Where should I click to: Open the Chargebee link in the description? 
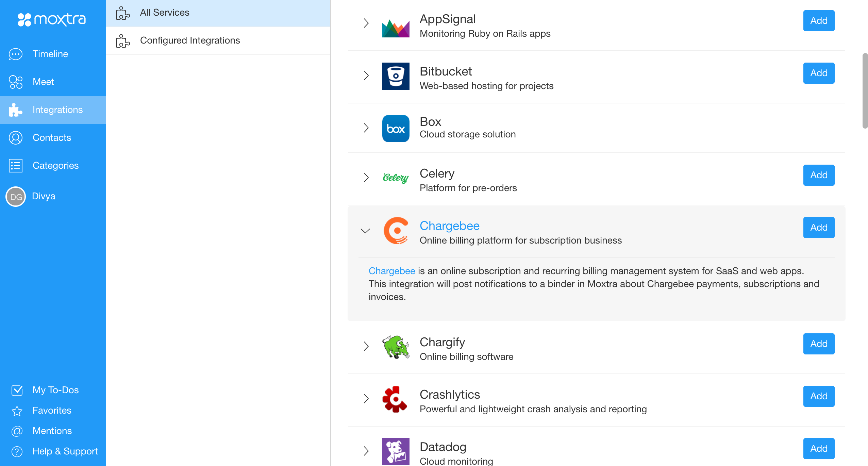pyautogui.click(x=391, y=271)
